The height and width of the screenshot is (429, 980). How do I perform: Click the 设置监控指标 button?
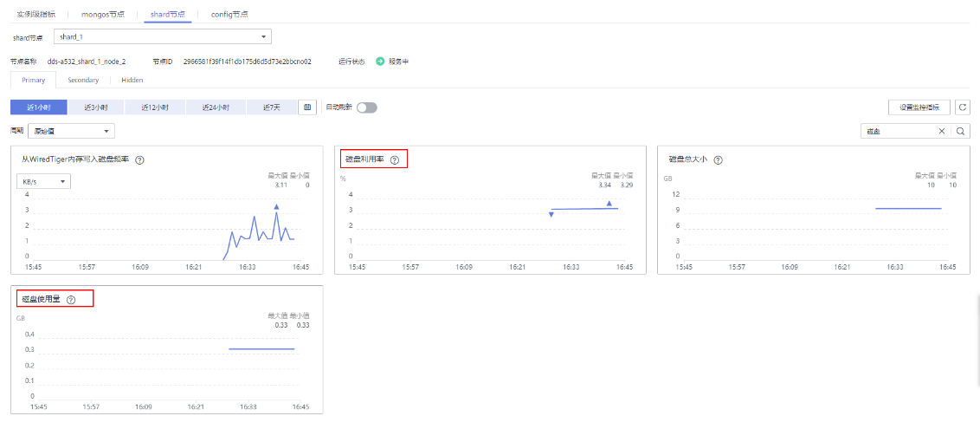click(919, 107)
